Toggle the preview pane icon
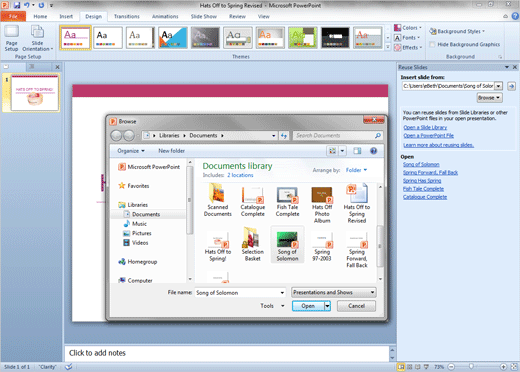This screenshot has width=520, height=372. [357, 151]
